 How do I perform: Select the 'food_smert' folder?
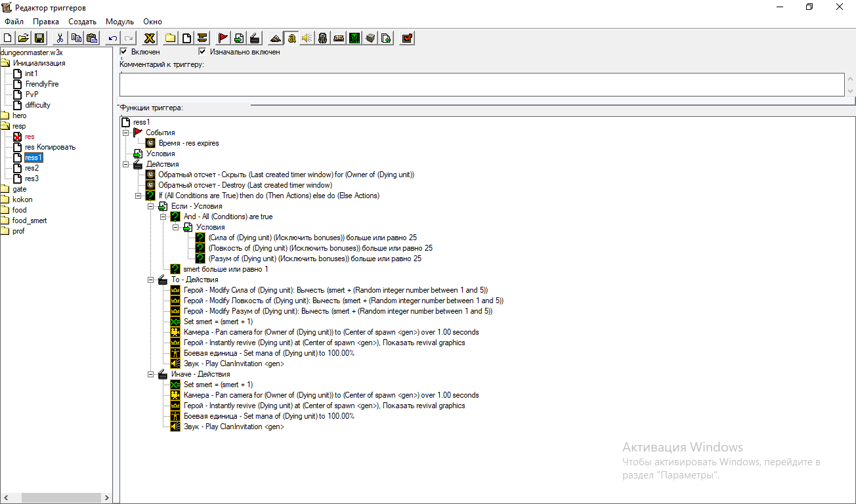click(30, 220)
